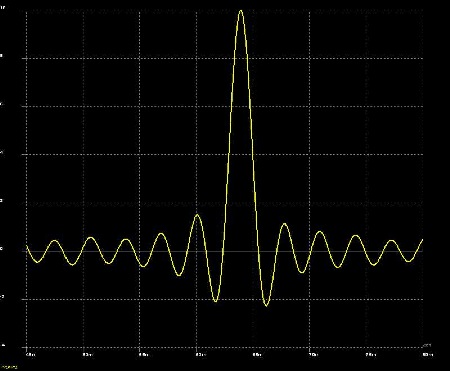Select the yellow trace legend label at bottom-left
450x371 pixels.
click(x=9, y=367)
